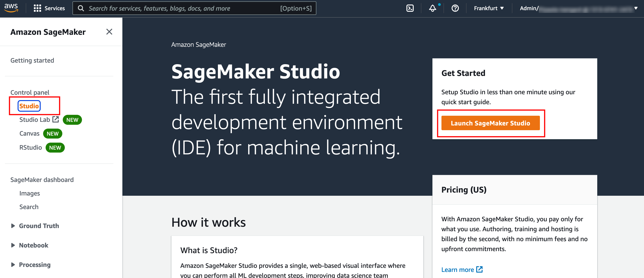Viewport: 644px width, 278px height.
Task: Click the Studio Lab external link icon
Action: tap(56, 119)
